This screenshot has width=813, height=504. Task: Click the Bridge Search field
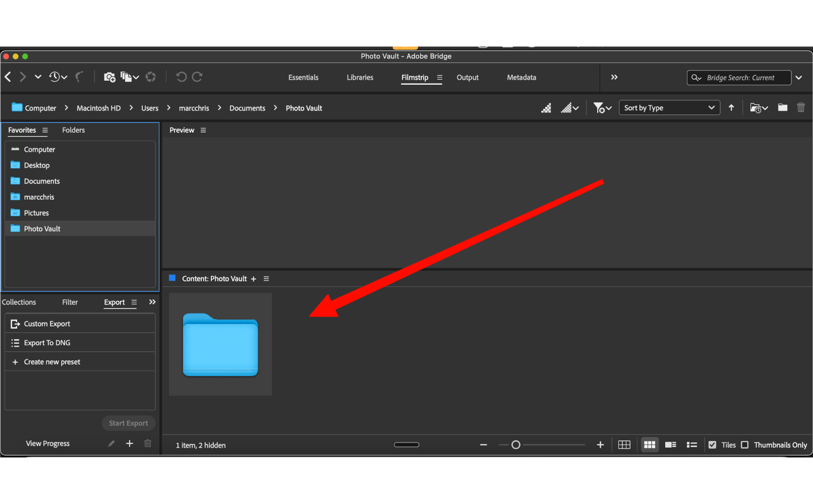point(739,78)
